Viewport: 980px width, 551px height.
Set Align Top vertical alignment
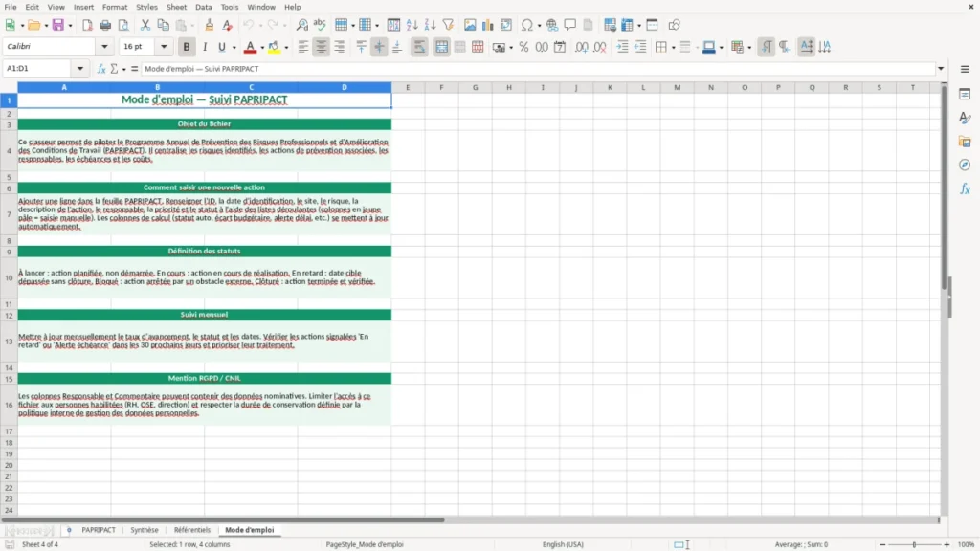[x=361, y=47]
